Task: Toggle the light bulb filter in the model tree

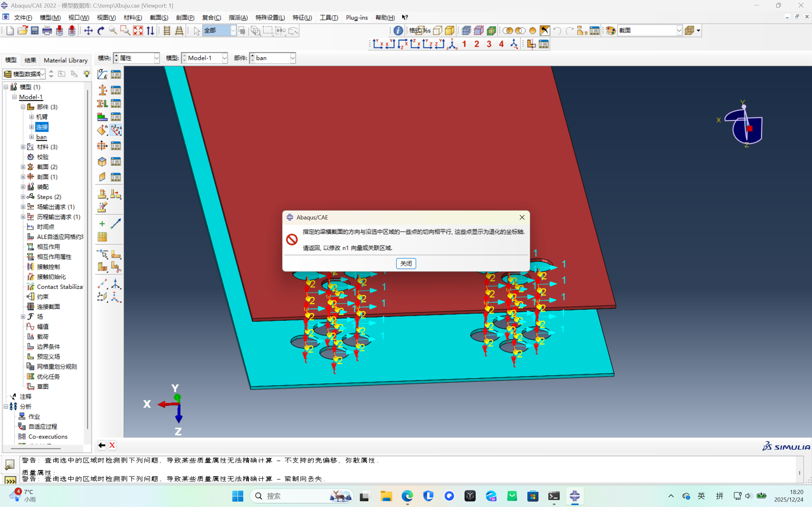Action: [x=87, y=74]
